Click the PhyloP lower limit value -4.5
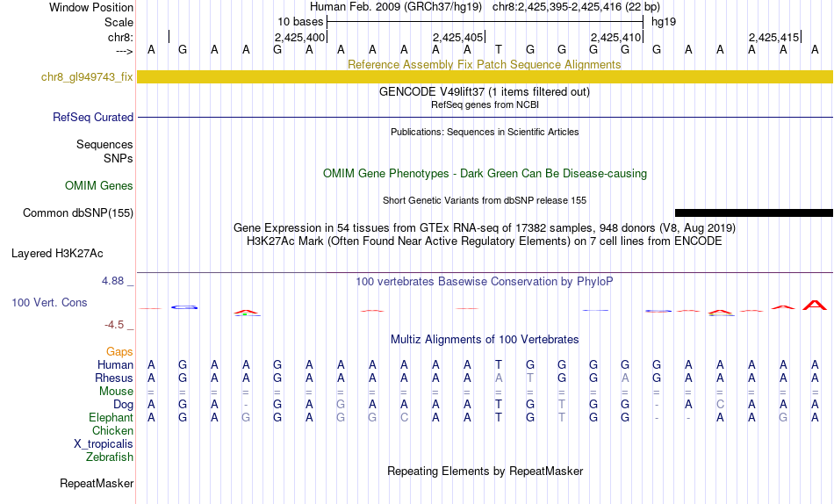This screenshot has width=834, height=504. click(114, 324)
